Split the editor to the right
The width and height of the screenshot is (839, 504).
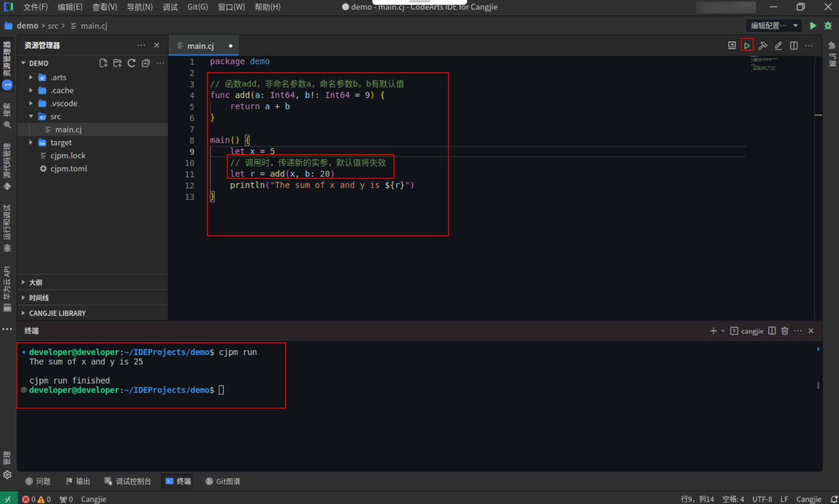pyautogui.click(x=794, y=46)
